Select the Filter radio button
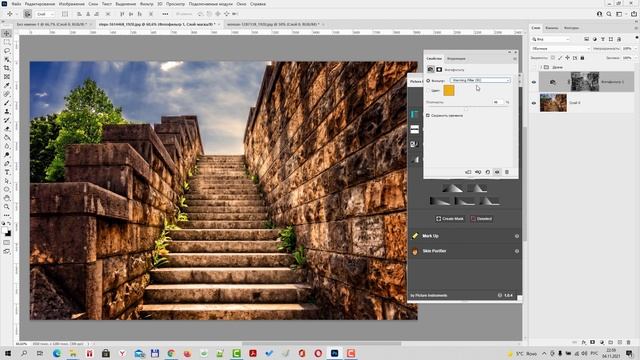This screenshot has height=360, width=640. [x=428, y=80]
